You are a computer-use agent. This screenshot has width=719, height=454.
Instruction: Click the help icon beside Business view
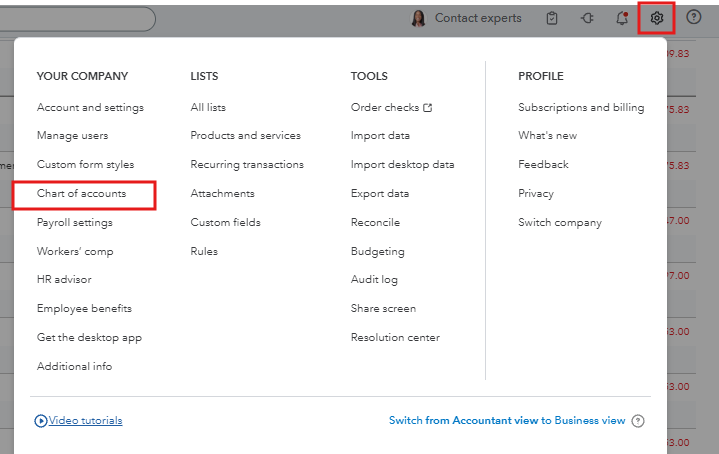coord(638,421)
